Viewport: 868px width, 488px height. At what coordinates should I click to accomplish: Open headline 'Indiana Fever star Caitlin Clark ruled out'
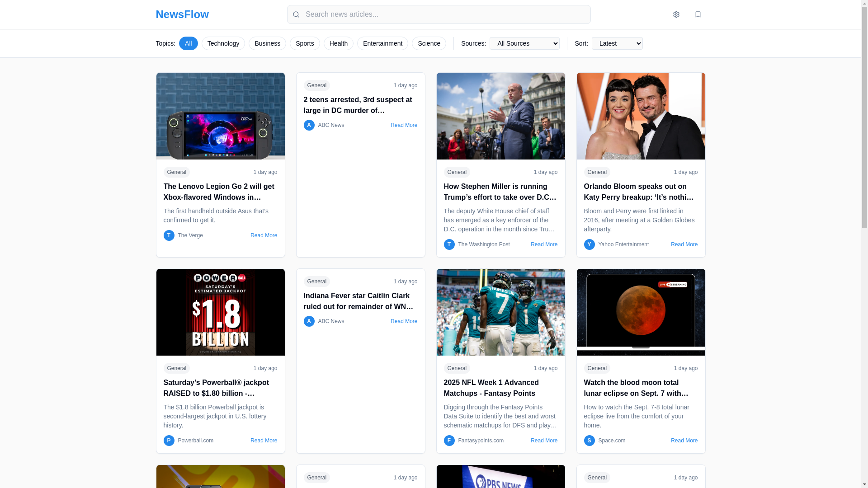pos(361,301)
